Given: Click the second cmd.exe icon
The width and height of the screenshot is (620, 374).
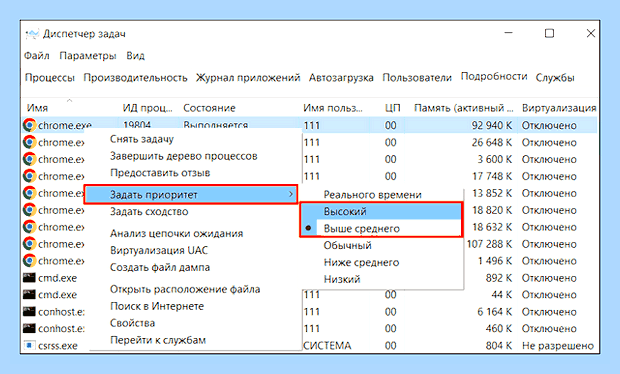Looking at the screenshot, I should coord(29,295).
